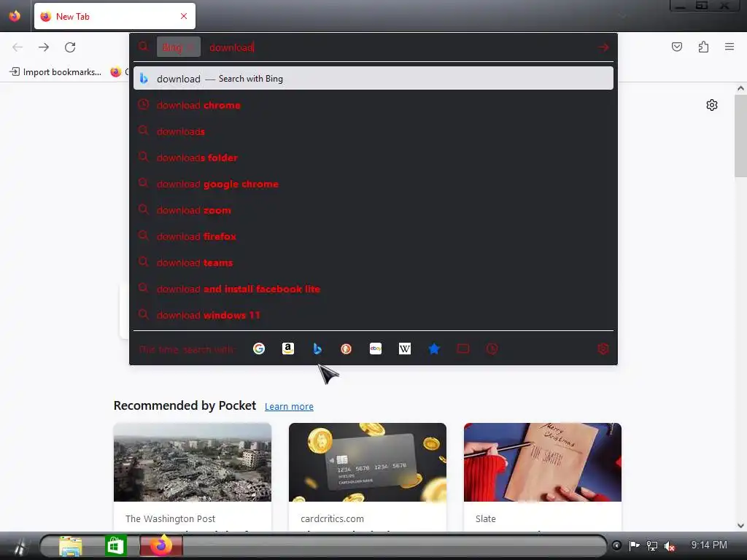This screenshot has width=747, height=560.
Task: Open the Slate story thumbnail
Action: click(x=543, y=462)
